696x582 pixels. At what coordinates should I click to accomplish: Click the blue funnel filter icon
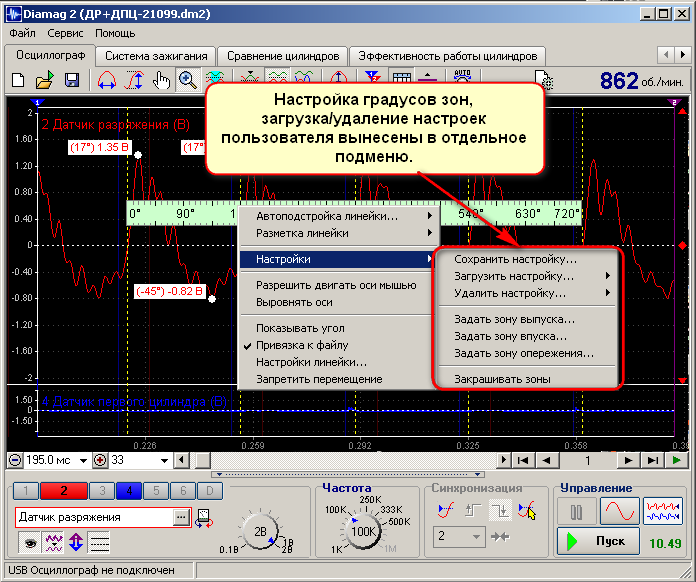click(x=373, y=77)
